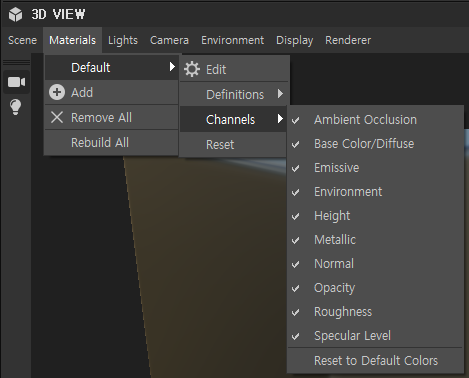Toggle the Height channel

point(375,216)
